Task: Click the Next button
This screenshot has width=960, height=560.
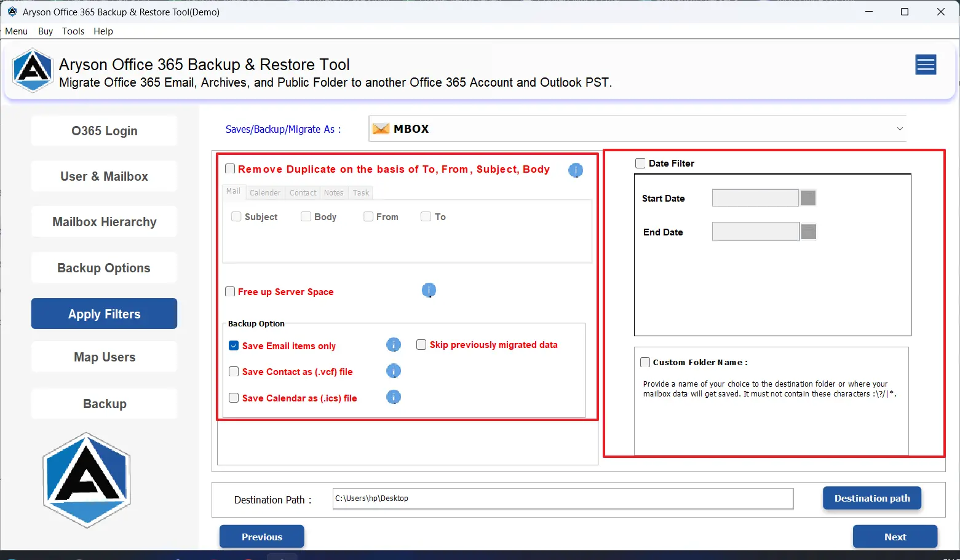Action: pyautogui.click(x=895, y=537)
